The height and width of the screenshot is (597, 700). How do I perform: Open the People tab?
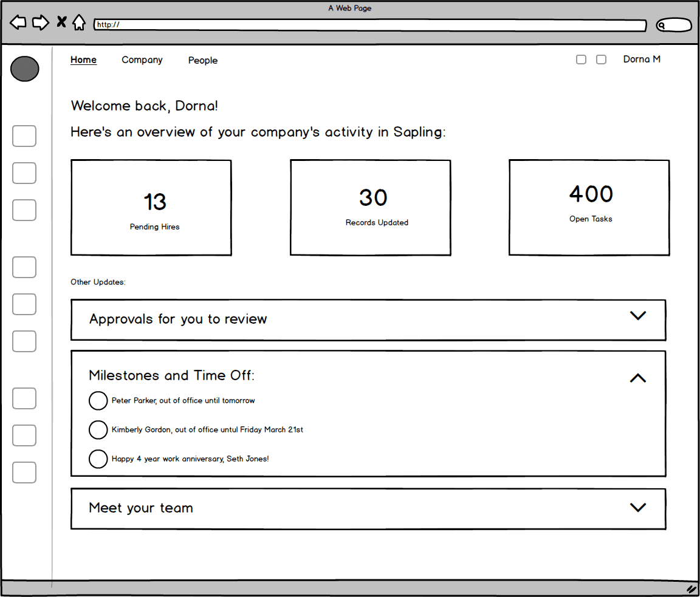(203, 60)
